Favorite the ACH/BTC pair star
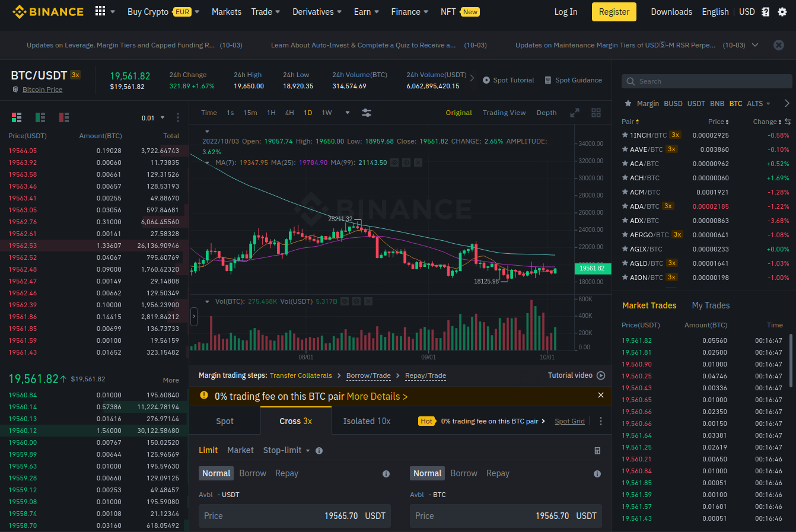The height and width of the screenshot is (532, 796). pyautogui.click(x=625, y=178)
